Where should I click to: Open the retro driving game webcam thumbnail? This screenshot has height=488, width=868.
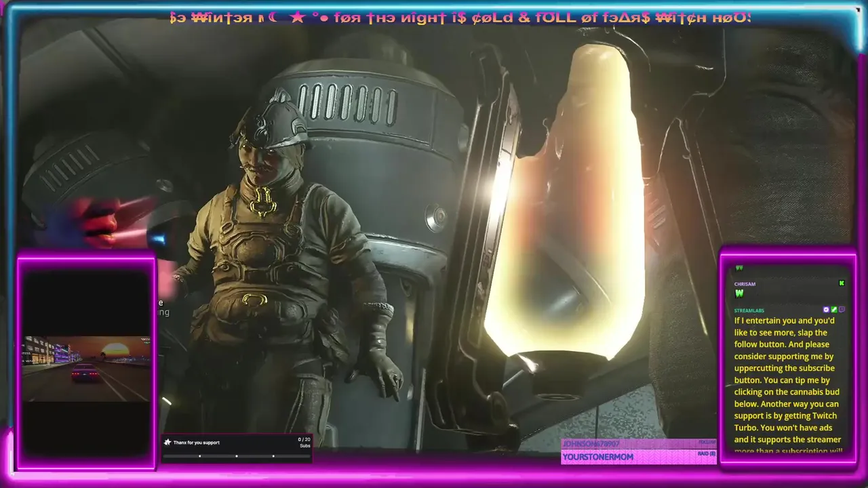87,369
